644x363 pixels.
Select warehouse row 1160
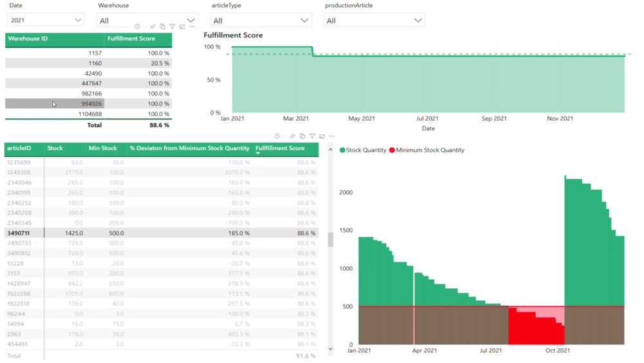[88, 63]
